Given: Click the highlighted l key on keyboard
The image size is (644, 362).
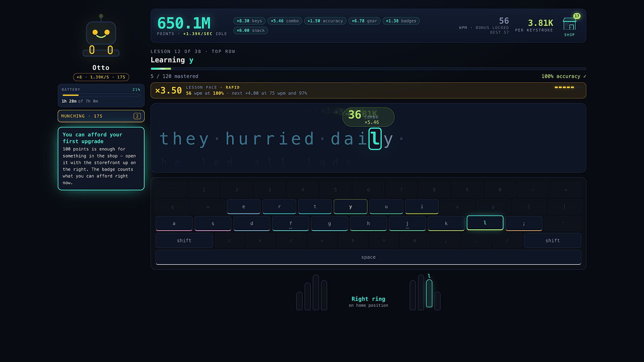Looking at the screenshot, I should (485, 223).
